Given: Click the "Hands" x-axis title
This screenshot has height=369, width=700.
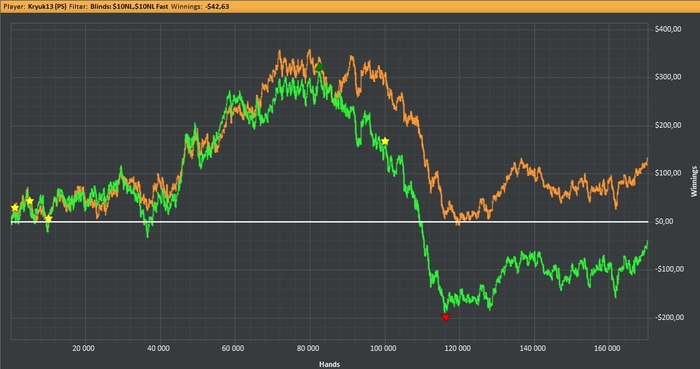Looking at the screenshot, I should [x=329, y=364].
